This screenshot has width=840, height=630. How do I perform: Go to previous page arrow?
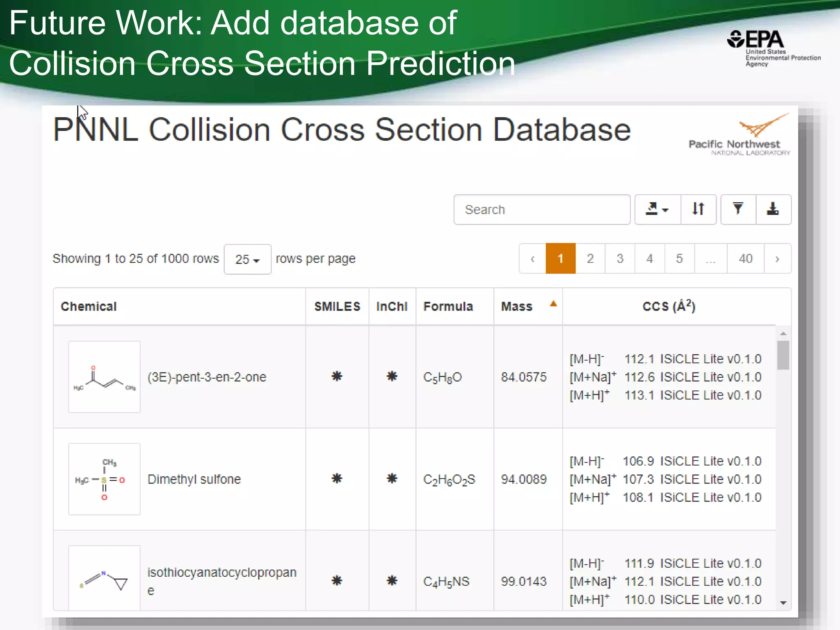pyautogui.click(x=532, y=258)
